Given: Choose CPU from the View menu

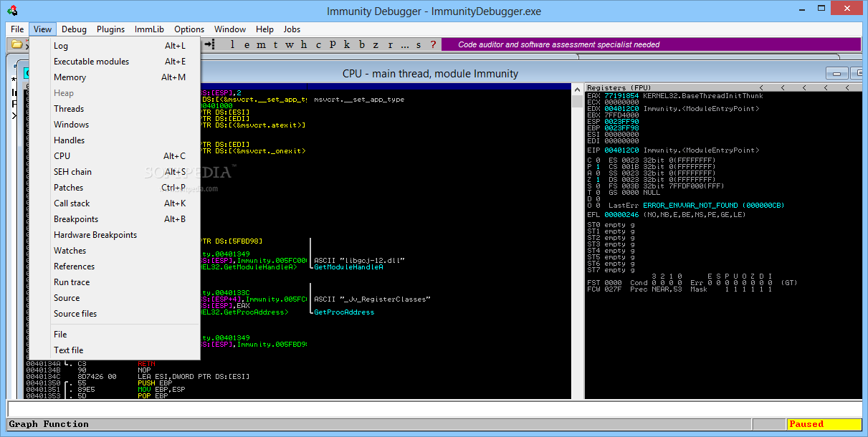Looking at the screenshot, I should tap(115, 156).
